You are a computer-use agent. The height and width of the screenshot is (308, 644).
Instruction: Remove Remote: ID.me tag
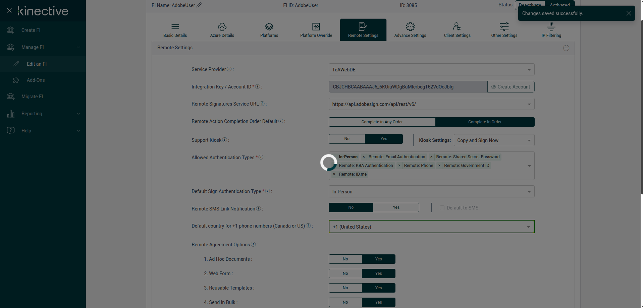(x=334, y=174)
